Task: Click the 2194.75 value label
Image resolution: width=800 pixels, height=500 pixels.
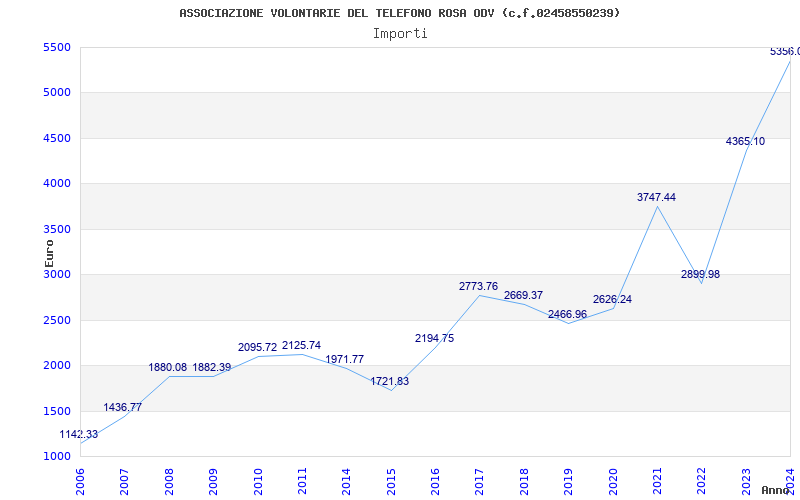Action: (434, 338)
